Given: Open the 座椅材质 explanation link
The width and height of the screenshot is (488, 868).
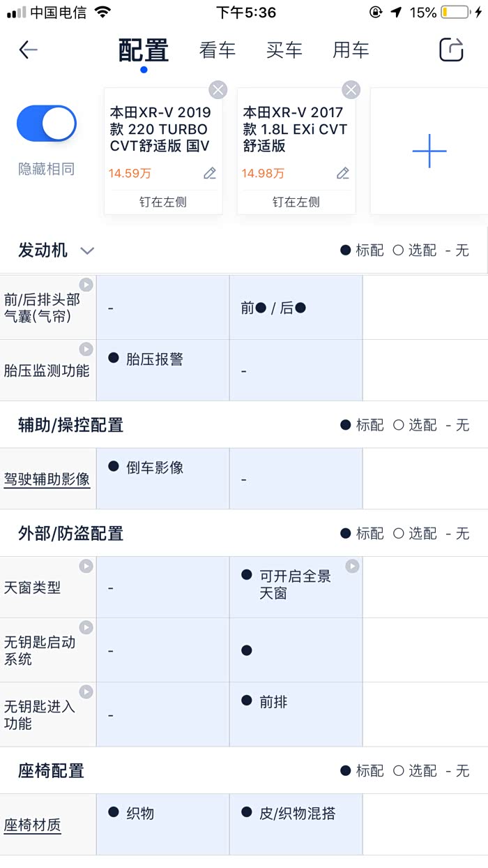Looking at the screenshot, I should (33, 825).
